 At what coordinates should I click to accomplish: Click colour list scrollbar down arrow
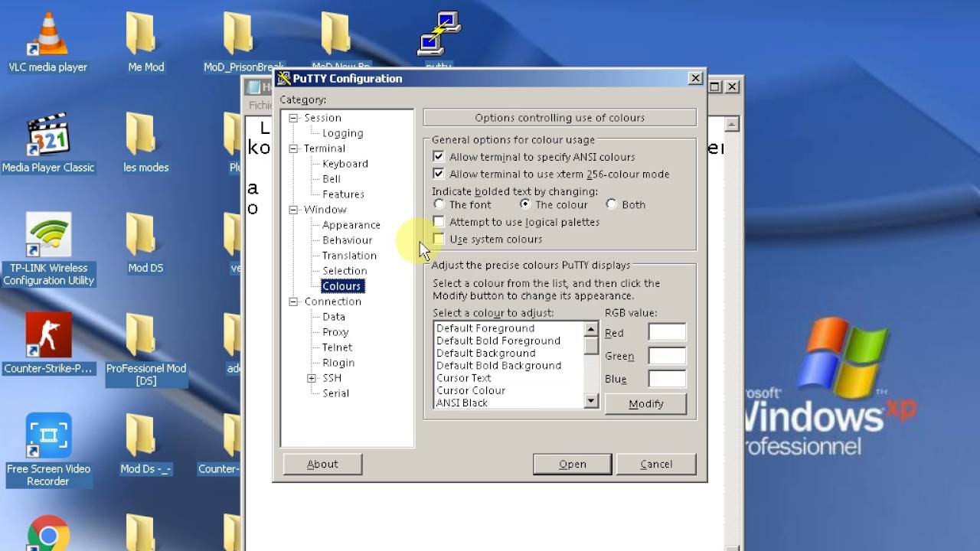pos(590,400)
